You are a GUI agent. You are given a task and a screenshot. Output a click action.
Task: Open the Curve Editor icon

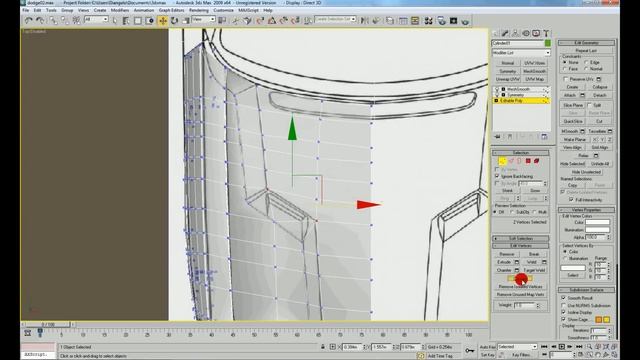403,20
